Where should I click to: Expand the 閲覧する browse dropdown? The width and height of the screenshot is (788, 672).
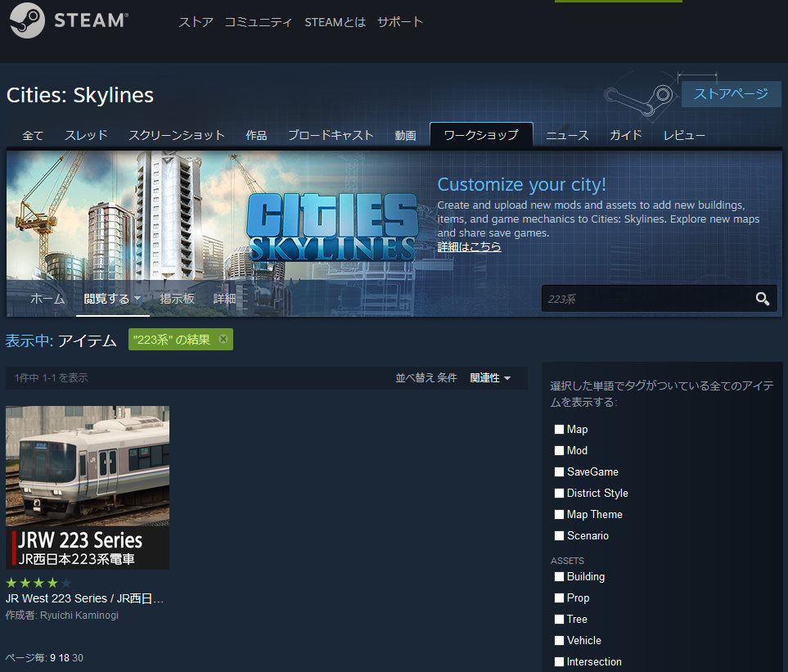pyautogui.click(x=113, y=299)
